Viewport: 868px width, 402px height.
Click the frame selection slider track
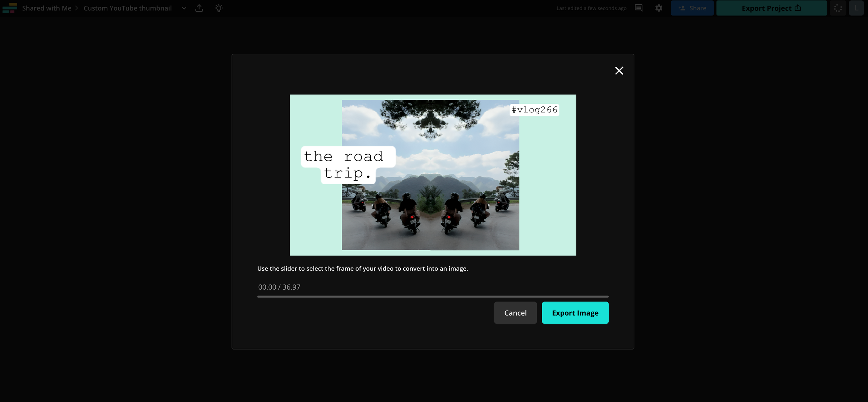click(433, 296)
